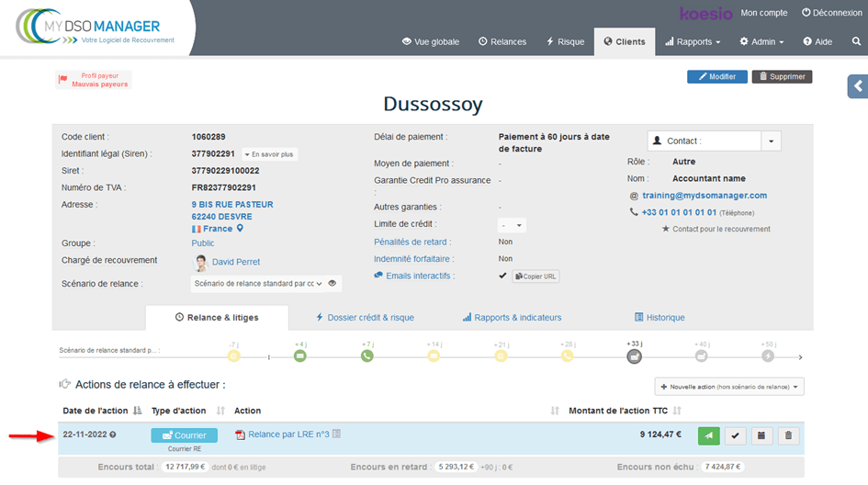Image resolution: width=868 pixels, height=485 pixels.
Task: Open the Rapports menu in the navigation bar
Action: pos(693,41)
